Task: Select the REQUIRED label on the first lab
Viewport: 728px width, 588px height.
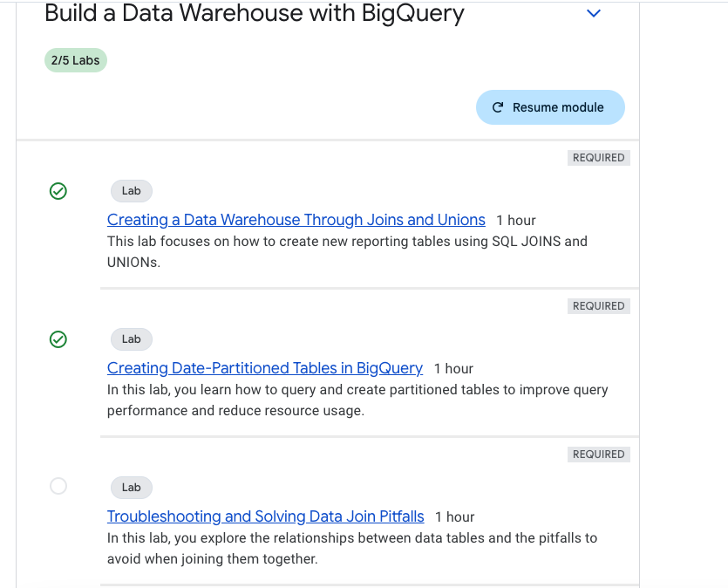Action: point(598,157)
